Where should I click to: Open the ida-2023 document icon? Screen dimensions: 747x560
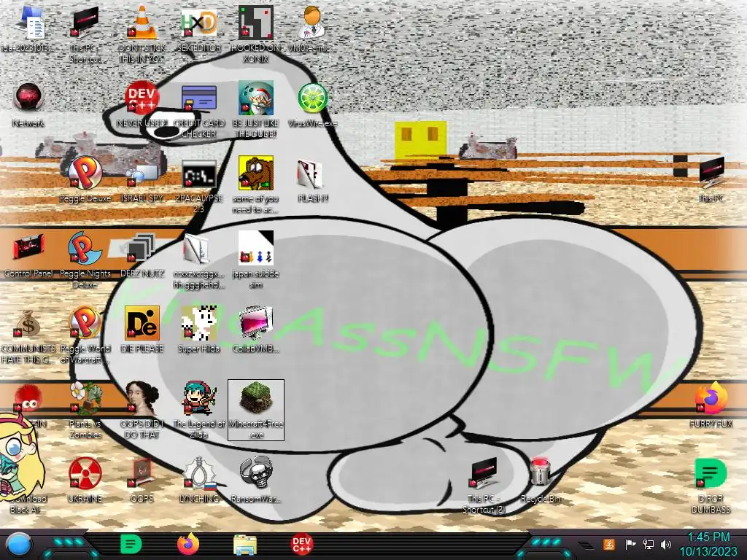[x=28, y=28]
